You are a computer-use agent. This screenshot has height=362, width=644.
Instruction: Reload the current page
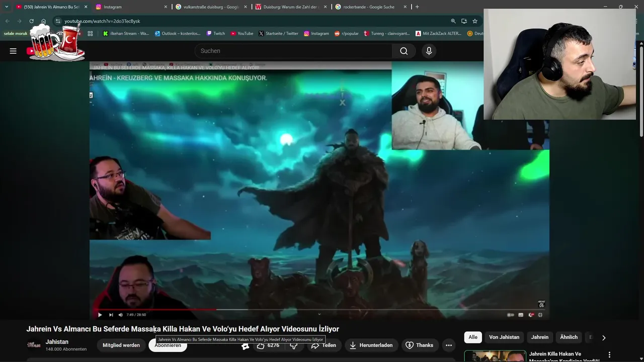coord(31,21)
